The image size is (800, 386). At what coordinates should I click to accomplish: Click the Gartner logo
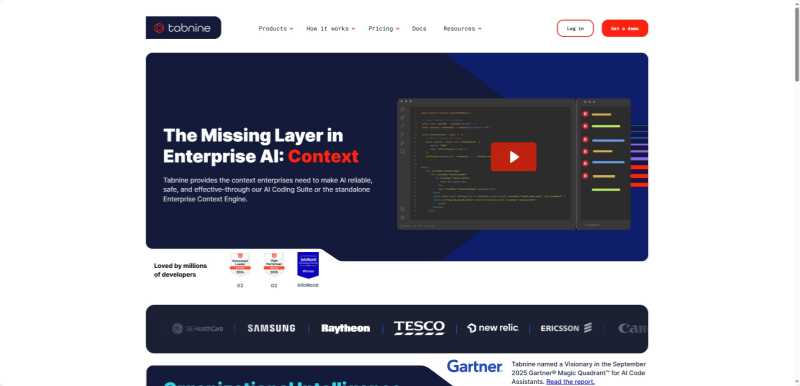pyautogui.click(x=474, y=366)
